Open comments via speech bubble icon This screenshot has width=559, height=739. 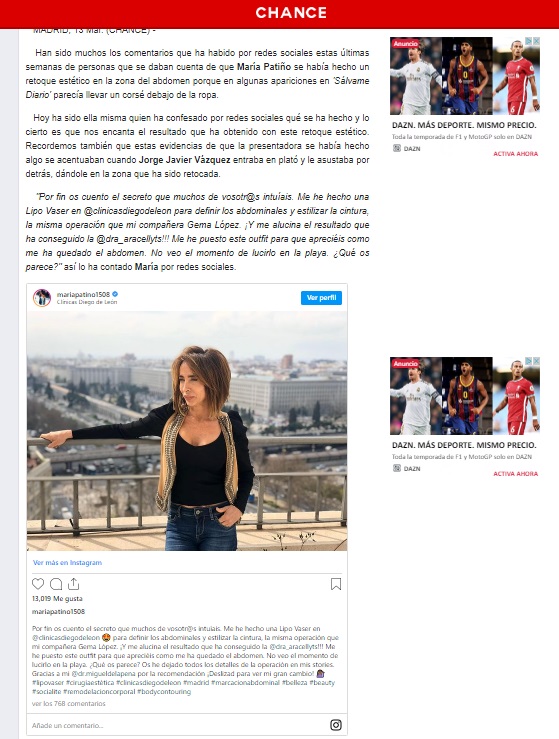(56, 584)
